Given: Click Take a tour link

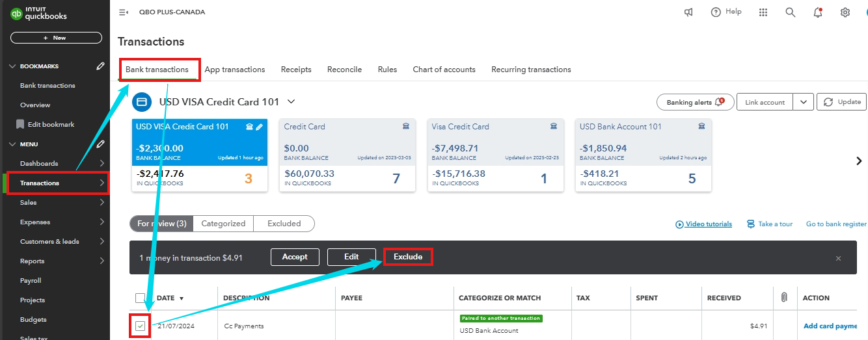Looking at the screenshot, I should (x=770, y=224).
